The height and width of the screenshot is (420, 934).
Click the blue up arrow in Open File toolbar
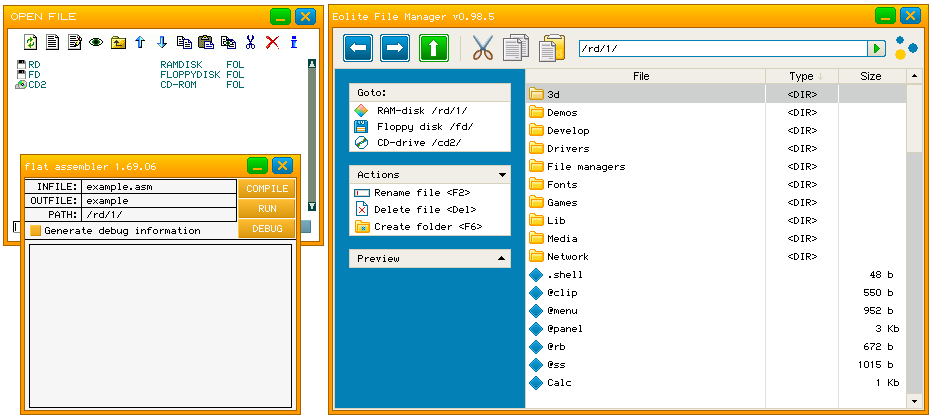tap(140, 42)
